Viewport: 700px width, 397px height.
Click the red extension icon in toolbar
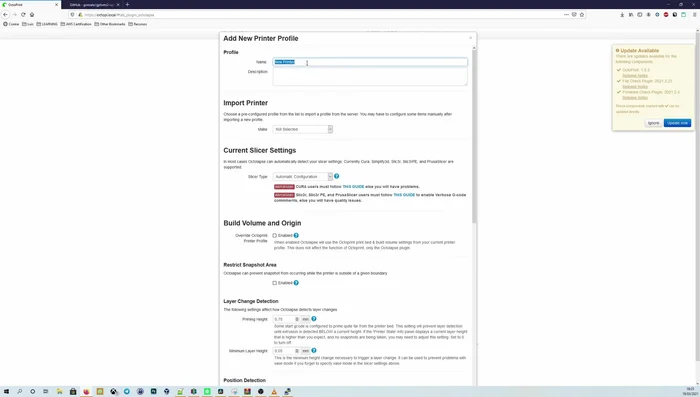(666, 15)
